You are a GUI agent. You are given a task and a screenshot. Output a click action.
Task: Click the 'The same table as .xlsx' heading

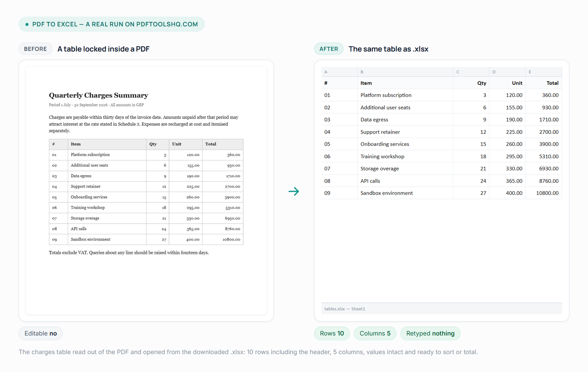point(388,49)
